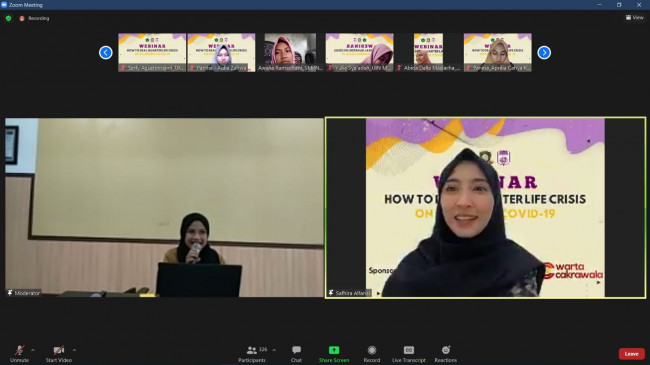
Task: Show next participants with right arrow
Action: coord(544,53)
